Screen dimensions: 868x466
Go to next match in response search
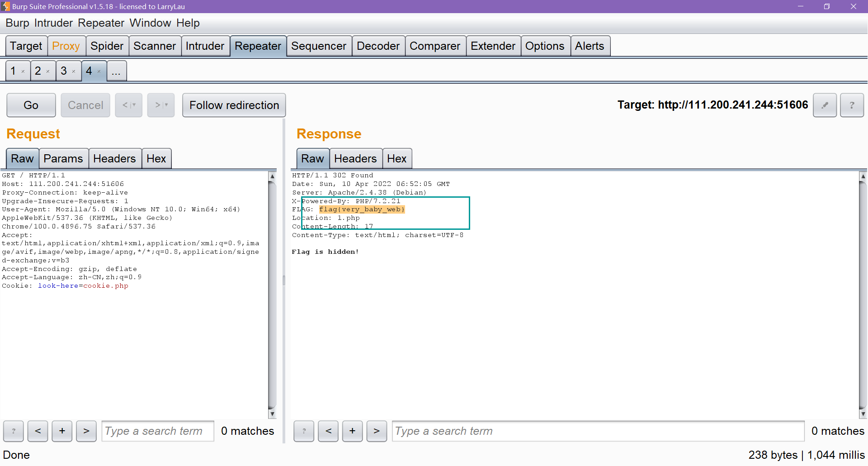click(x=377, y=431)
